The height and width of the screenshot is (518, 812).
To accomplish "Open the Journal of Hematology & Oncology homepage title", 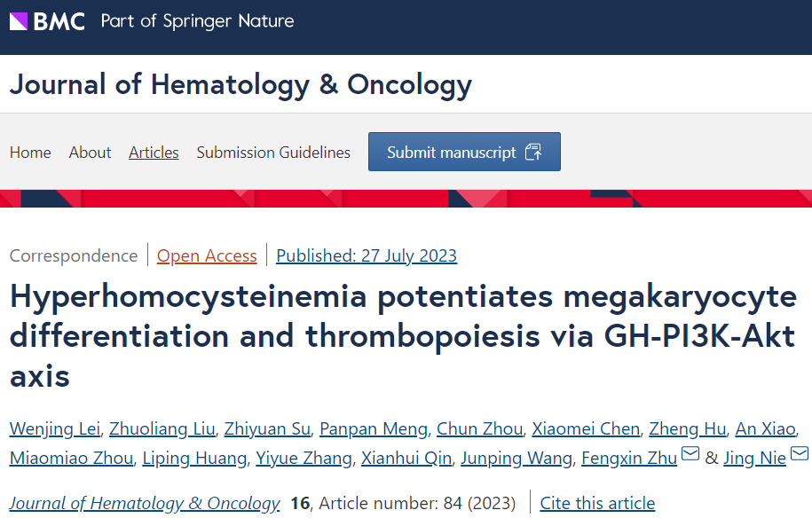I will 240,84.
